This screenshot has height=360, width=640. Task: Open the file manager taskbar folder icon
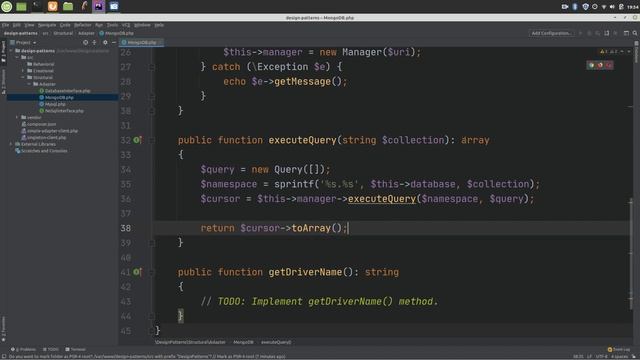tap(68, 6)
